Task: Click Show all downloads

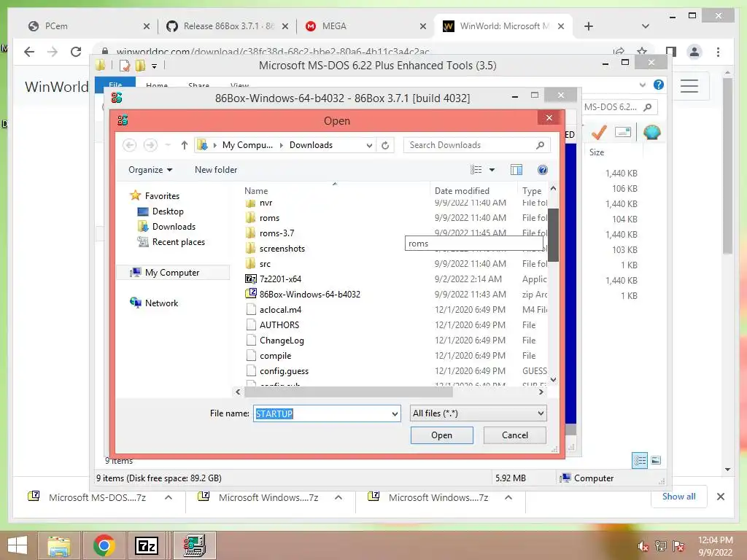Action: 678,497
